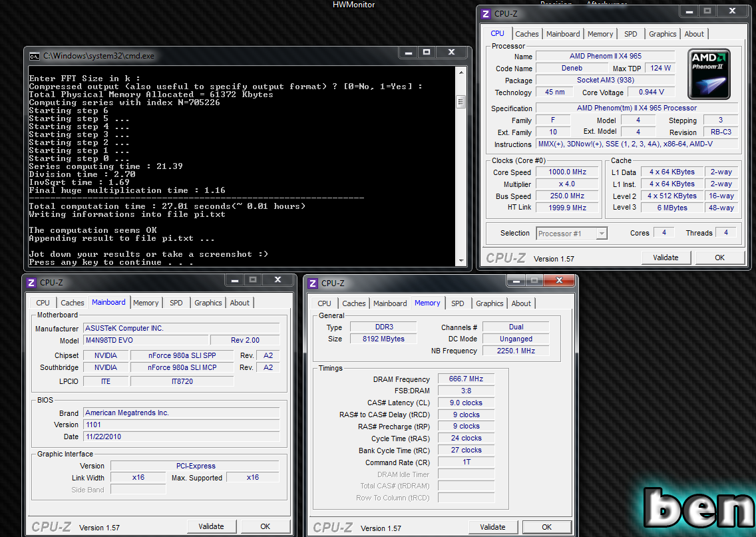The width and height of the screenshot is (756, 537).
Task: Minimize the cmd.exe window
Action: click(x=409, y=52)
